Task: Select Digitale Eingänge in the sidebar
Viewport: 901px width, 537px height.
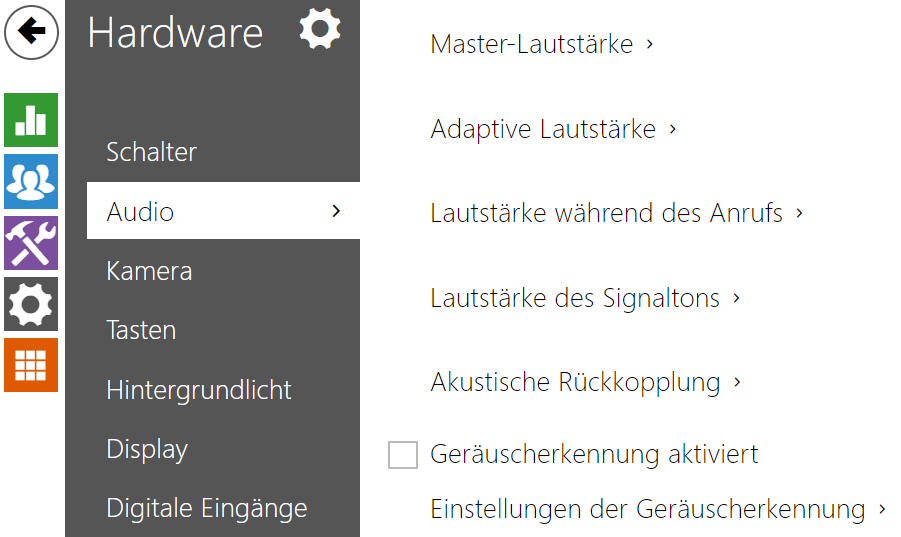Action: click(206, 508)
